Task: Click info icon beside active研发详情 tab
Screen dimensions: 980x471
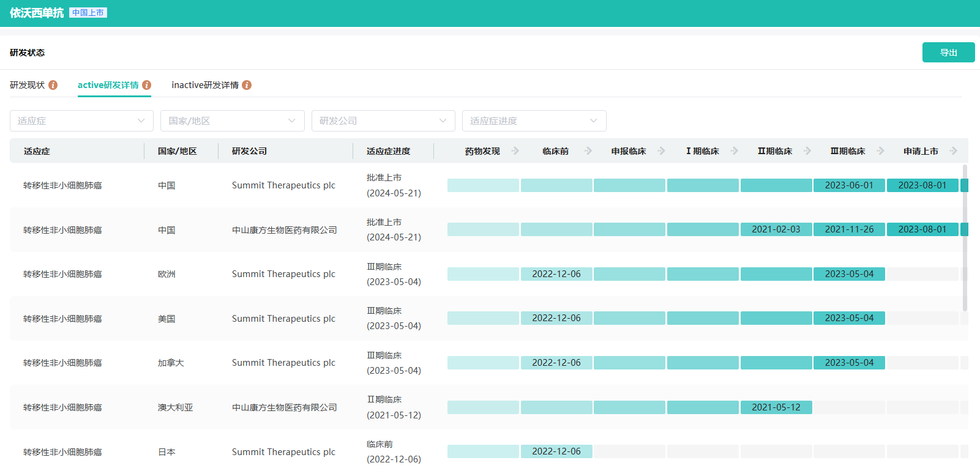Action: click(147, 85)
